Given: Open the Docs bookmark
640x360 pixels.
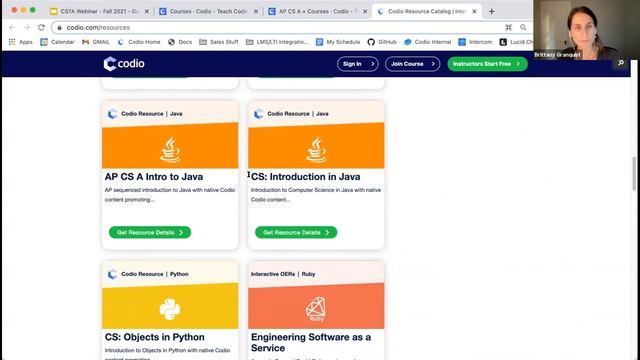Looking at the screenshot, I should coord(180,42).
